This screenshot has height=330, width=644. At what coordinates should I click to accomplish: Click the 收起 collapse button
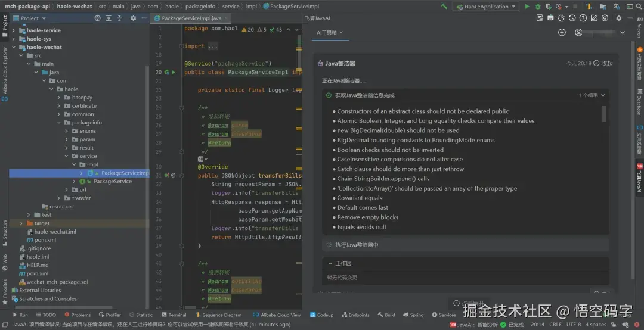coord(603,63)
